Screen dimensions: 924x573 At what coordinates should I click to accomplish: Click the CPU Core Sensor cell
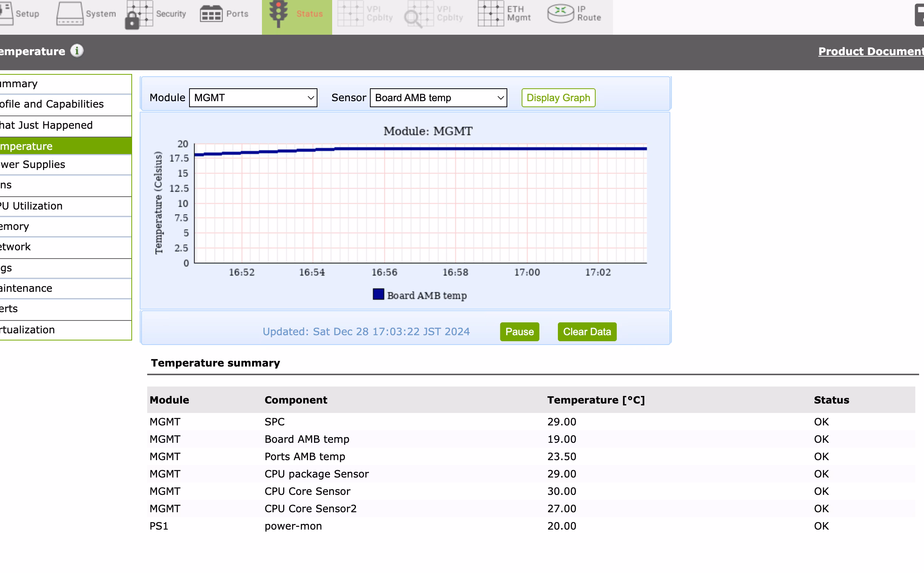click(308, 491)
